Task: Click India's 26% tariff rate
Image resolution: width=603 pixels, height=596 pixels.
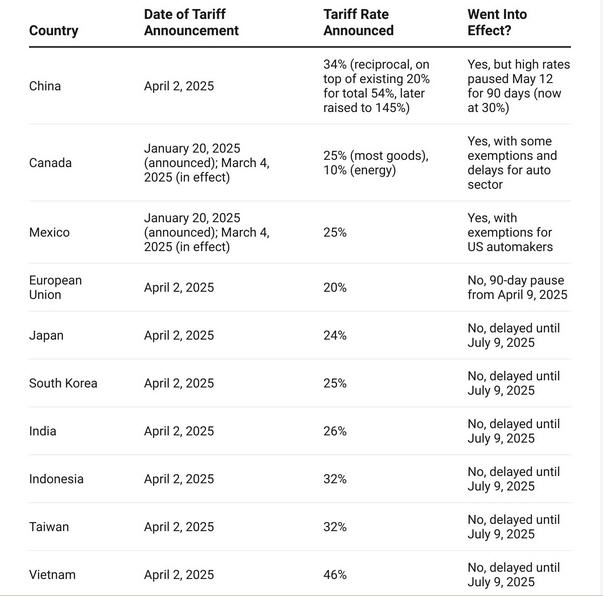Action: 335,431
